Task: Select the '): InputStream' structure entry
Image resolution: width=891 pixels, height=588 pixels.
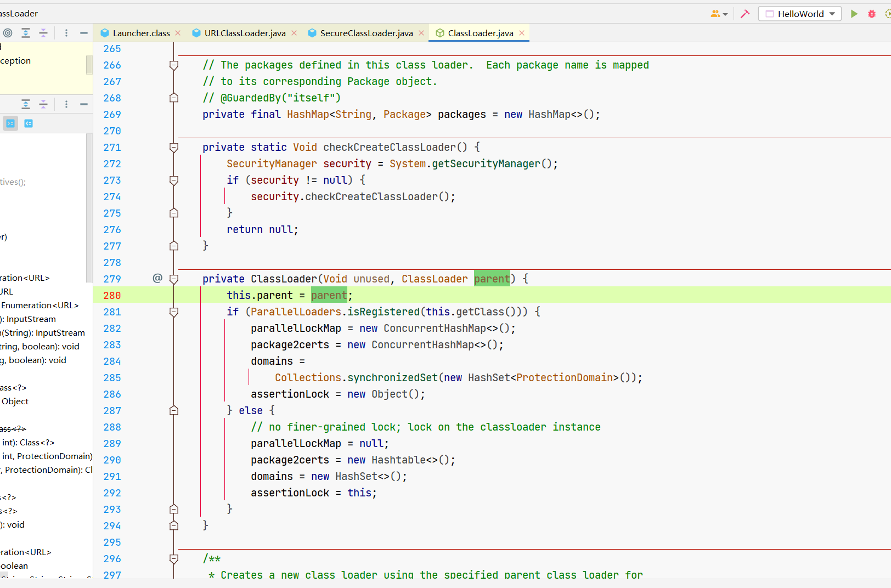Action: pos(28,319)
